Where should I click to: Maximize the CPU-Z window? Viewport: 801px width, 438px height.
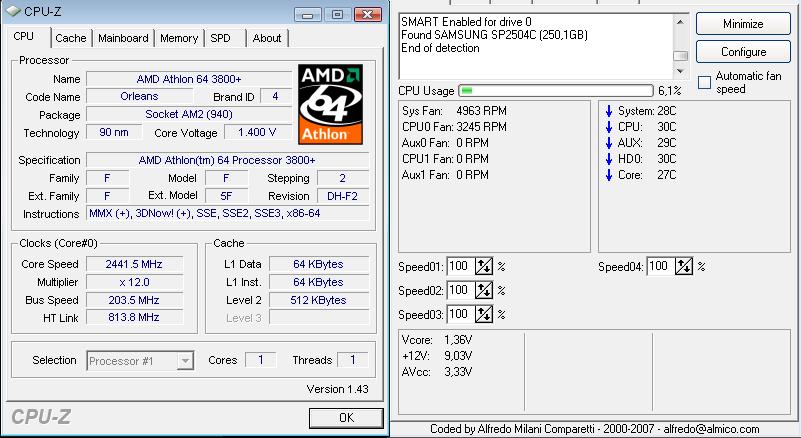(x=337, y=15)
